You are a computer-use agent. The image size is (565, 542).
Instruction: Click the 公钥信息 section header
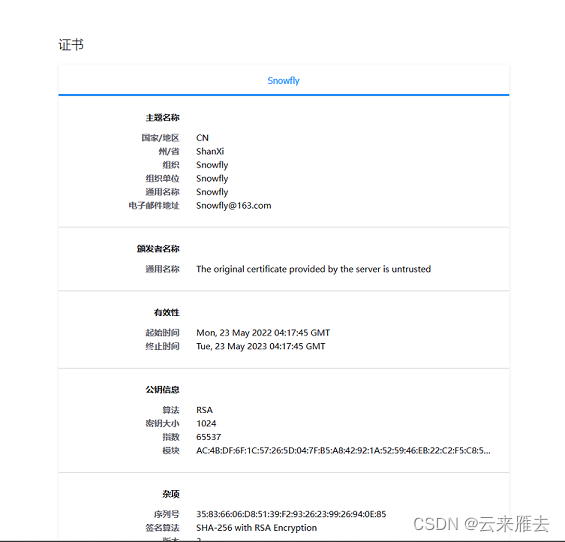point(163,390)
